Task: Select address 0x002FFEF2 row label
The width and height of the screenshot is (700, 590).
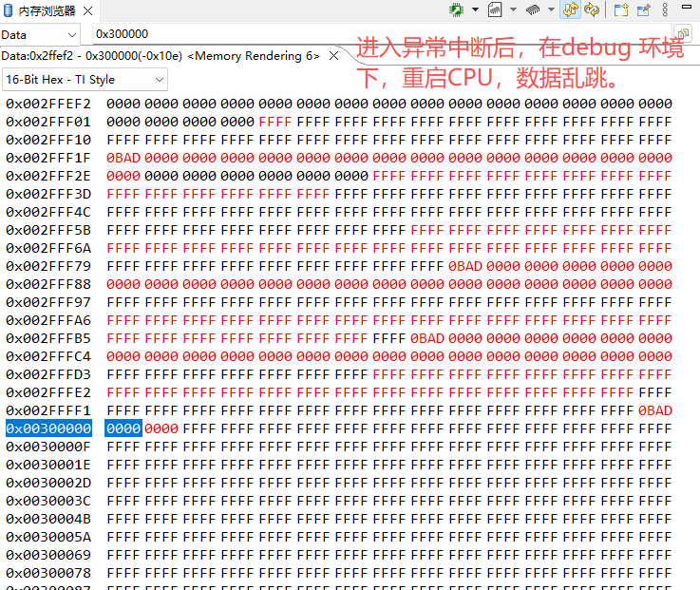Action: [48, 104]
